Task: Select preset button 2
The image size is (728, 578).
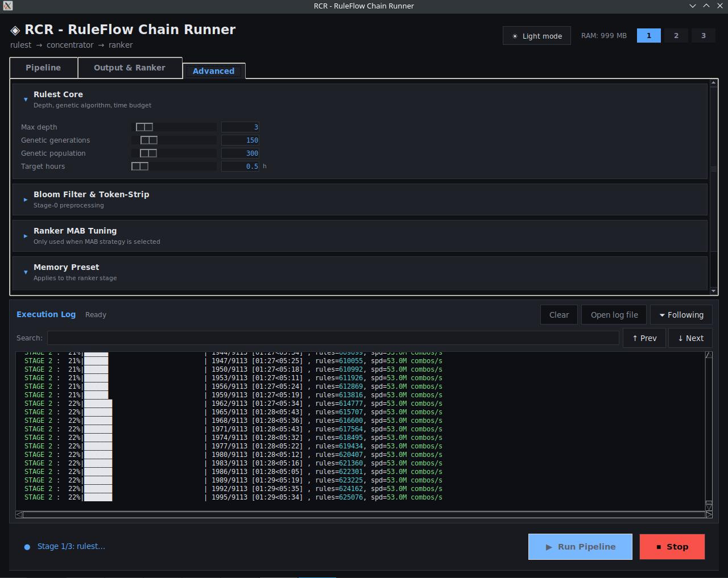Action: pos(676,35)
